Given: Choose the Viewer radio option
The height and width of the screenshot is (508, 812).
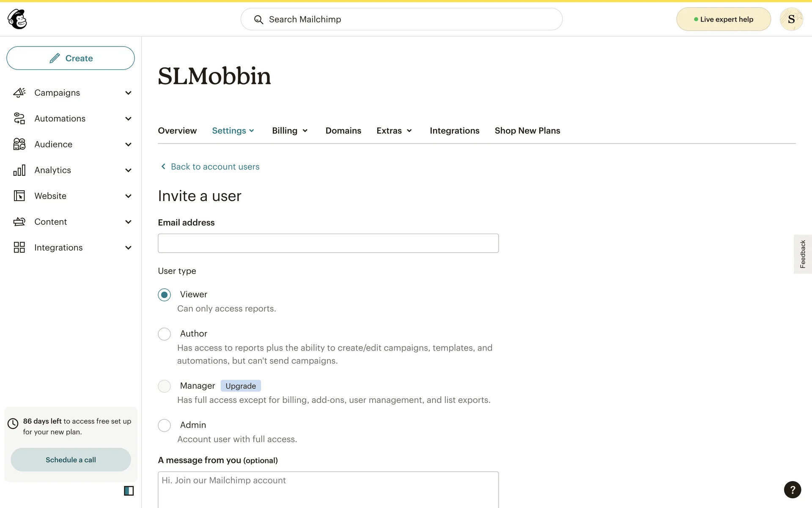Looking at the screenshot, I should click(165, 295).
